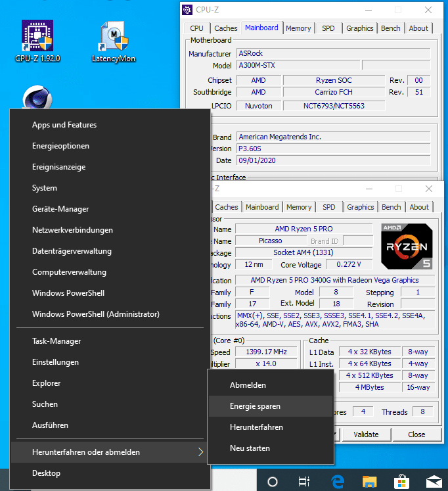Switch to Mainboard tab in lower CPU-Z window
This screenshot has width=448, height=491.
[x=262, y=207]
